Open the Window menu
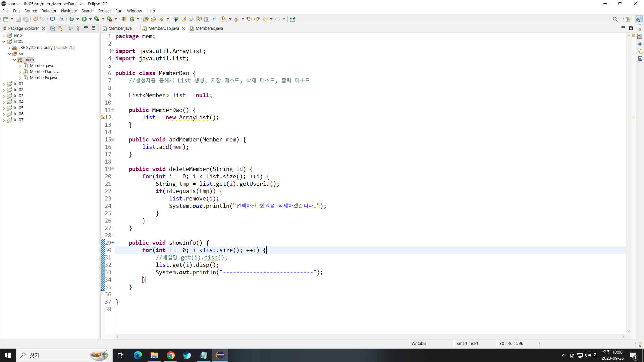The width and height of the screenshot is (644, 362). tap(134, 11)
